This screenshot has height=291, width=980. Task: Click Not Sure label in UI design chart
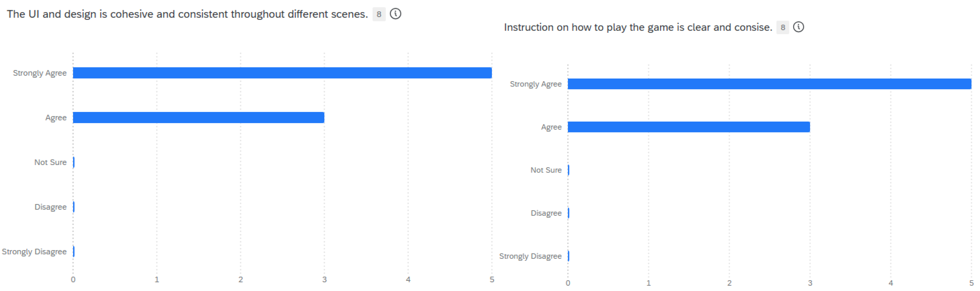(50, 162)
